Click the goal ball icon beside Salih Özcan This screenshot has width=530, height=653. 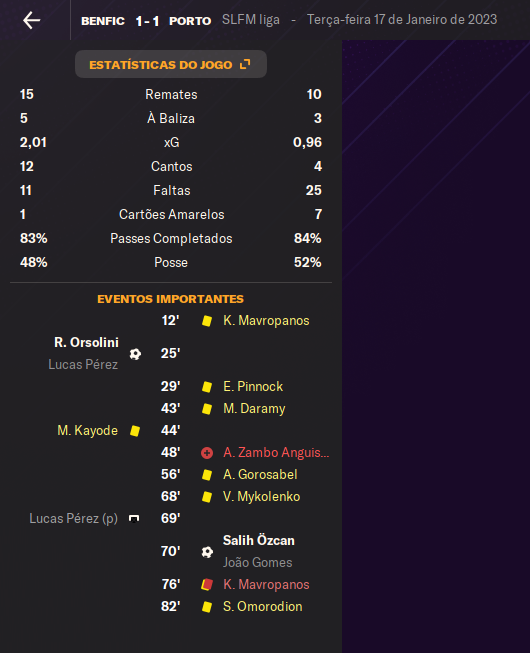207,552
